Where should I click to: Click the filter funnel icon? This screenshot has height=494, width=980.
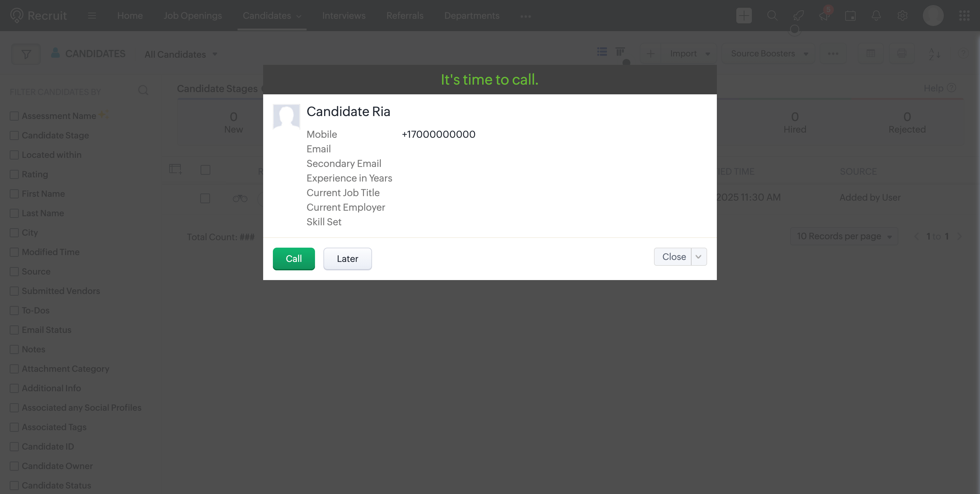coord(26,54)
